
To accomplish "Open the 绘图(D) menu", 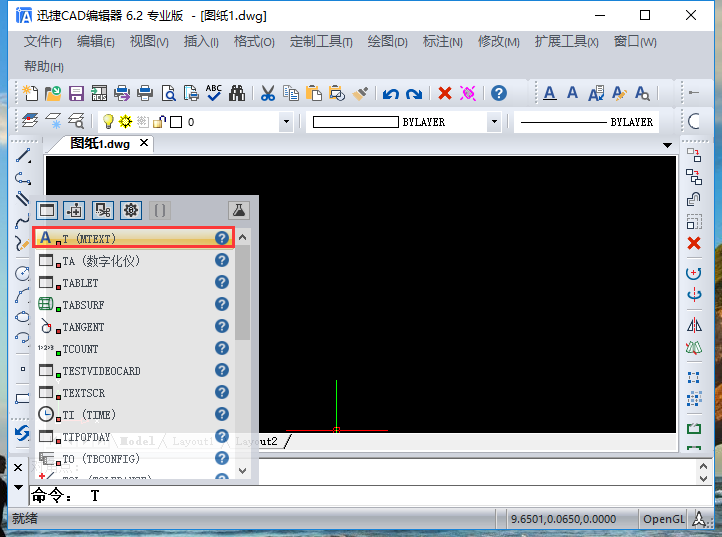I will pos(387,41).
